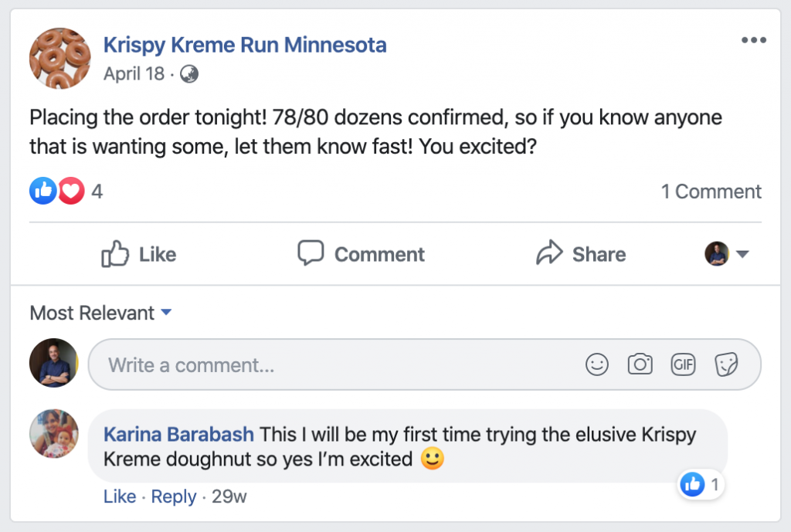View the 1 Comment link
Screen dimensions: 791x532
(711, 191)
